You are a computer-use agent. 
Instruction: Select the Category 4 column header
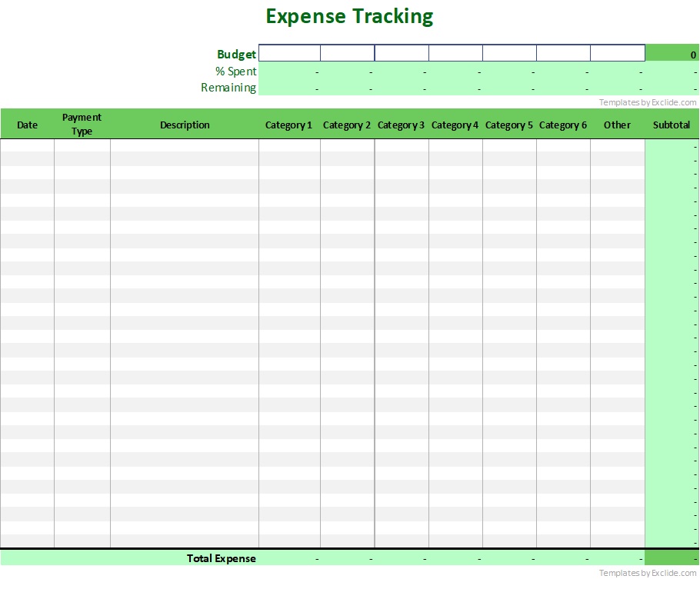455,125
